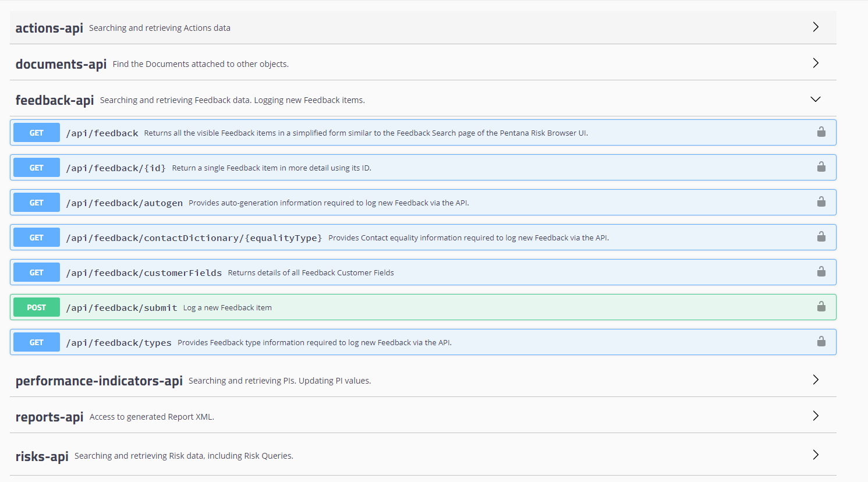Viewport: 868px width, 482px height.
Task: Click the green POST badge for submitting feedback
Action: point(36,307)
